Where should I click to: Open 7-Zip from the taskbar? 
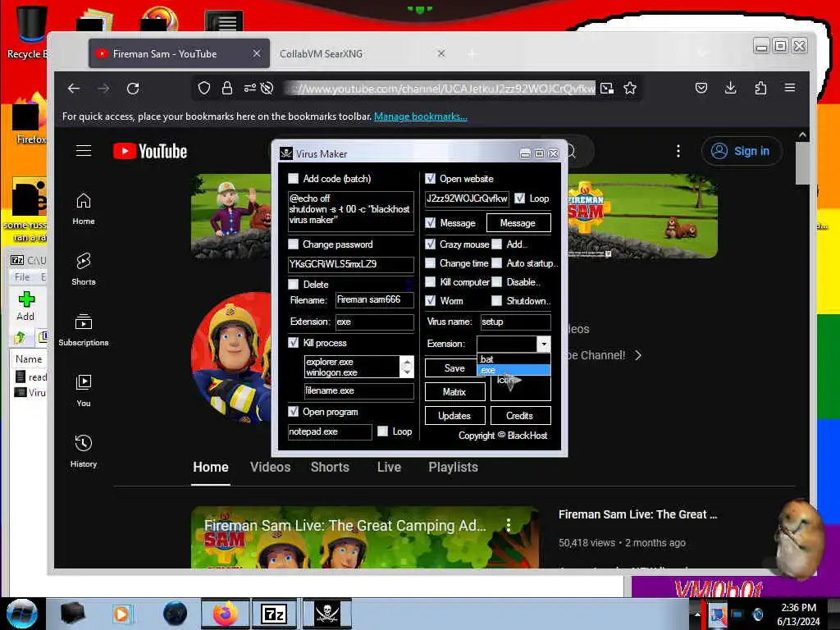pos(274,614)
